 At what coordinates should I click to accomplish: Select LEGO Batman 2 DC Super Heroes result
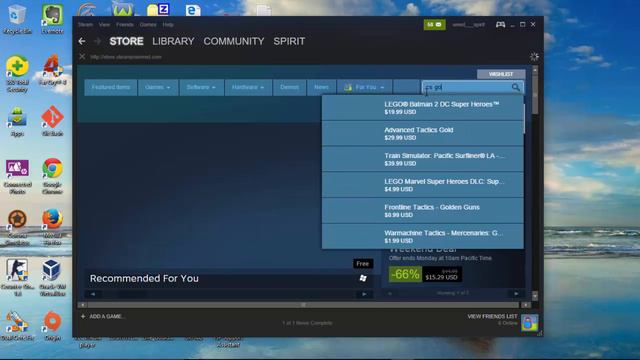(422, 108)
